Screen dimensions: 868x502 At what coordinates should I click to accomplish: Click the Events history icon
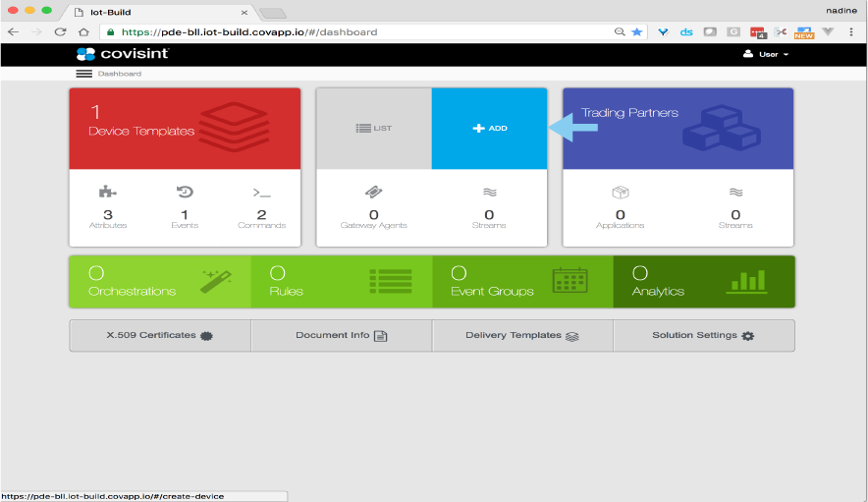pos(184,193)
